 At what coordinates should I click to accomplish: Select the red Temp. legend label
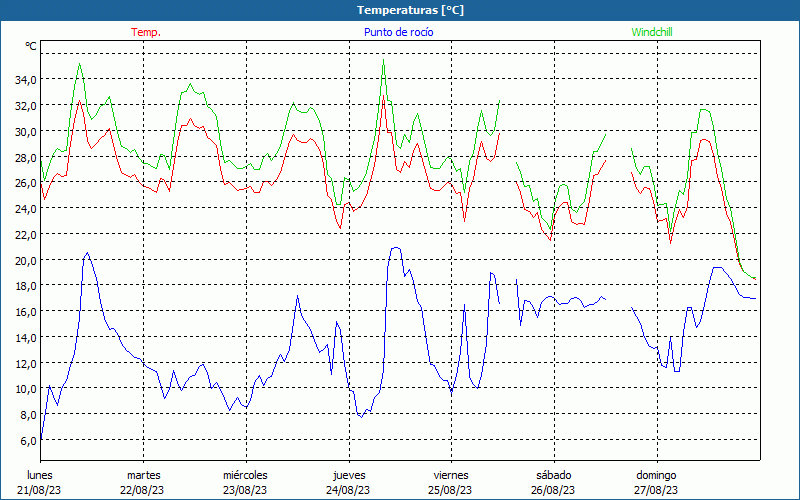(146, 32)
